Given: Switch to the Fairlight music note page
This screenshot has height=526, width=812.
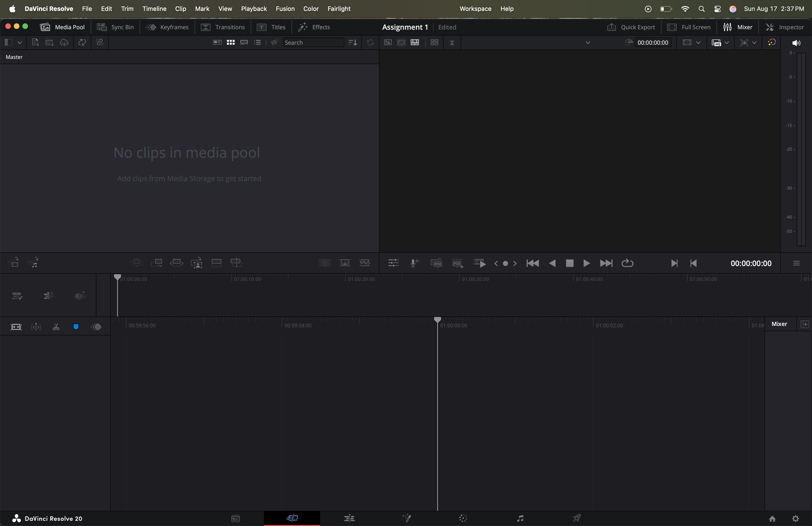Looking at the screenshot, I should [520, 518].
